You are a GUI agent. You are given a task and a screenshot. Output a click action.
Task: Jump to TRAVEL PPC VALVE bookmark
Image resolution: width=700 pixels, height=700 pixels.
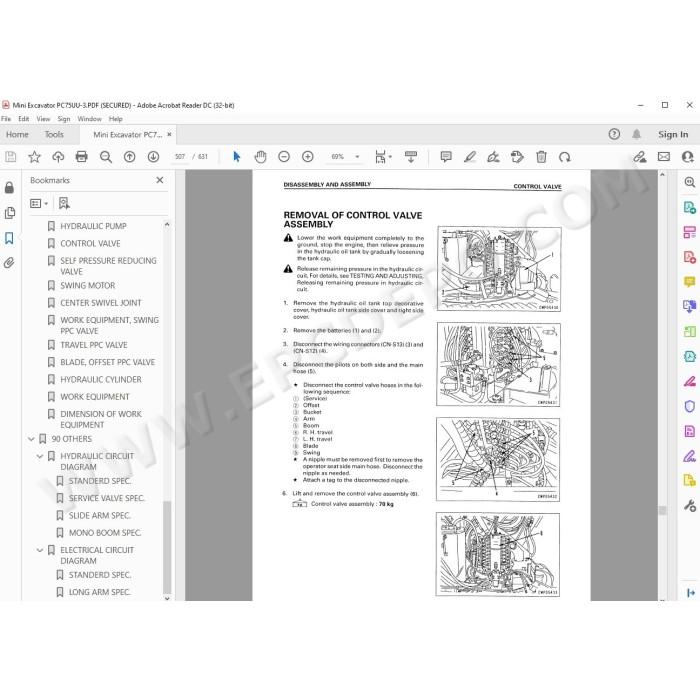click(x=94, y=345)
